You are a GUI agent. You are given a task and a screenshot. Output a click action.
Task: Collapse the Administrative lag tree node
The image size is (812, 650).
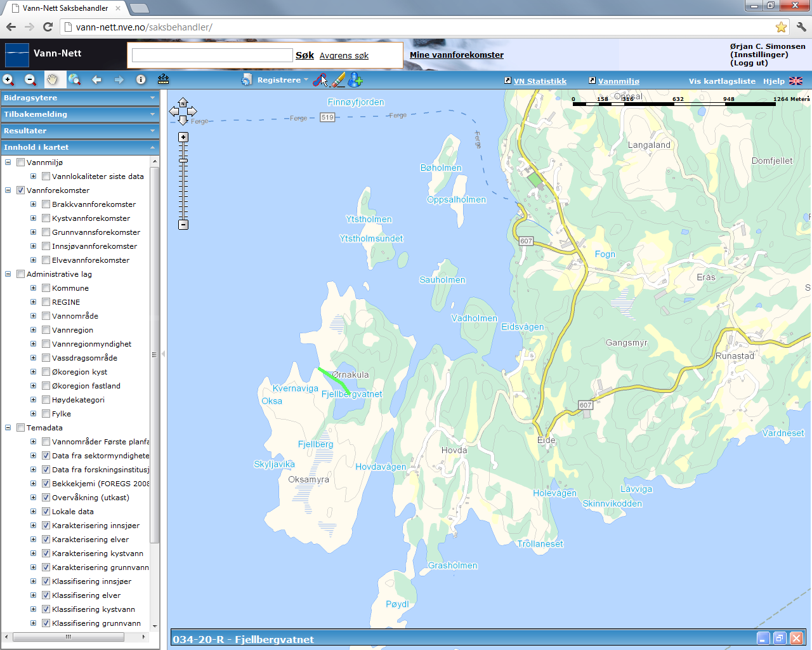click(x=8, y=274)
